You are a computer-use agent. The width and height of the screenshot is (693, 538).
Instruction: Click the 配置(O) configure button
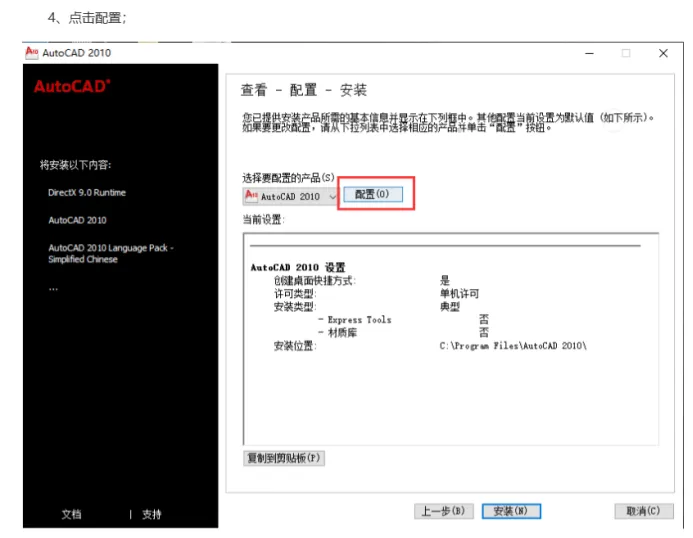[373, 194]
